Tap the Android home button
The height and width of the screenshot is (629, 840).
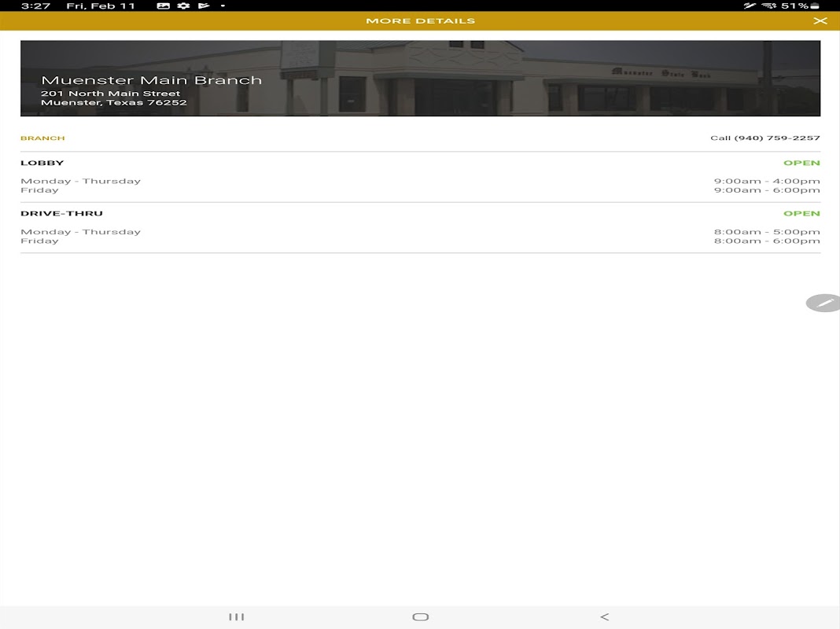click(x=421, y=616)
